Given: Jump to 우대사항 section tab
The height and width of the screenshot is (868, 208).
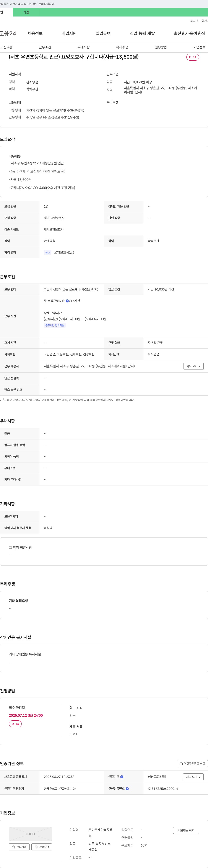Looking at the screenshot, I should [x=83, y=47].
